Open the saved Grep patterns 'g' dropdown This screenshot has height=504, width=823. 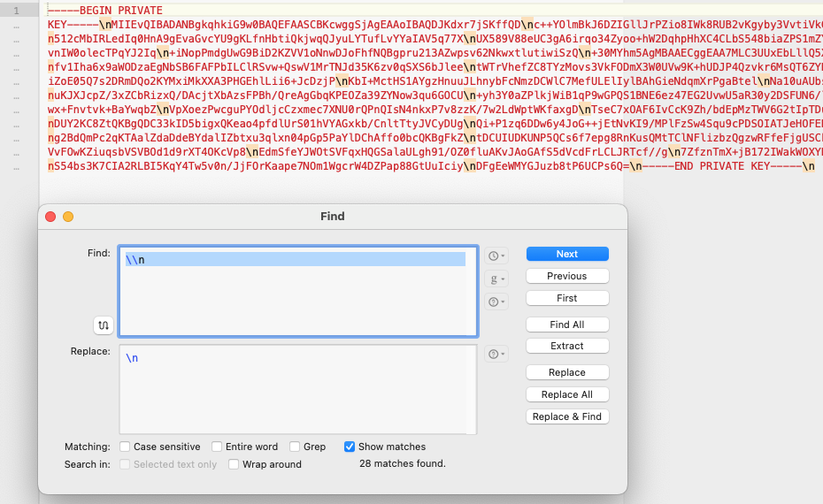point(496,279)
